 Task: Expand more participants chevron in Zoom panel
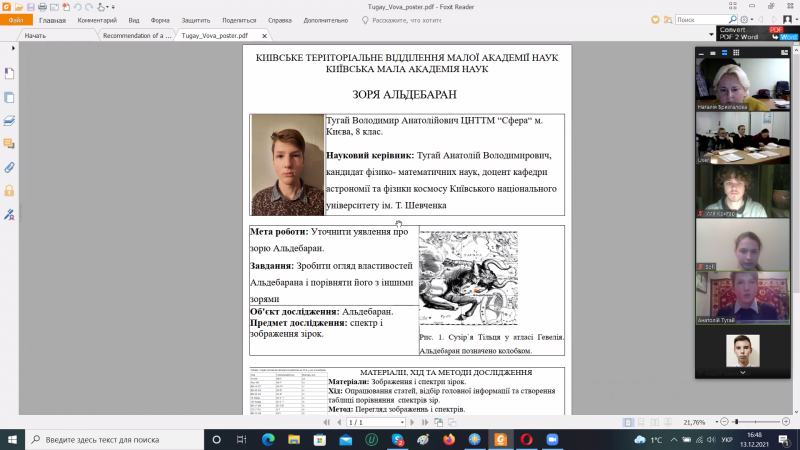coord(743,373)
